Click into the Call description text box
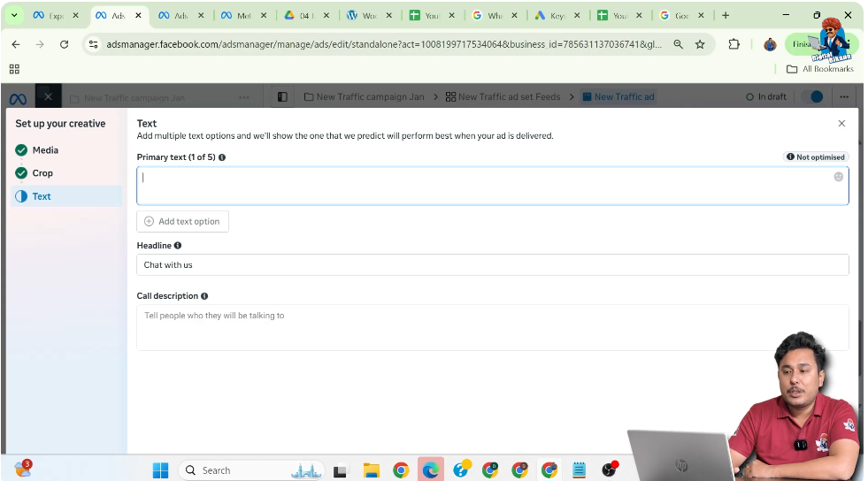The width and height of the screenshot is (868, 481). pyautogui.click(x=492, y=327)
